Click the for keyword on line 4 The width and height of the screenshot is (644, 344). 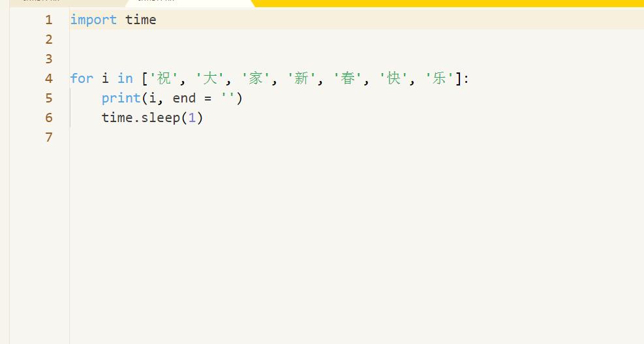click(82, 78)
